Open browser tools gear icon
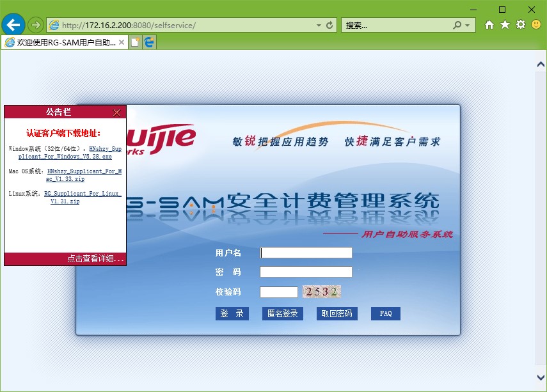 pos(521,24)
